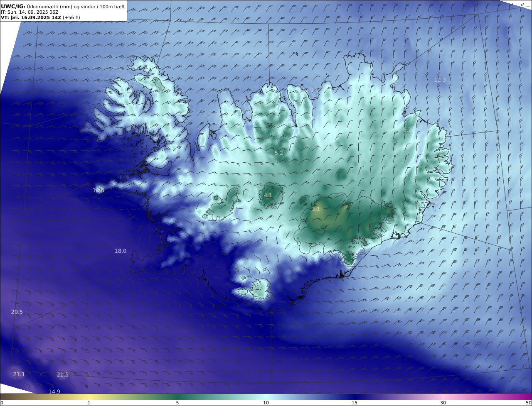Click the 30 tick label on the color bar

(x=443, y=403)
